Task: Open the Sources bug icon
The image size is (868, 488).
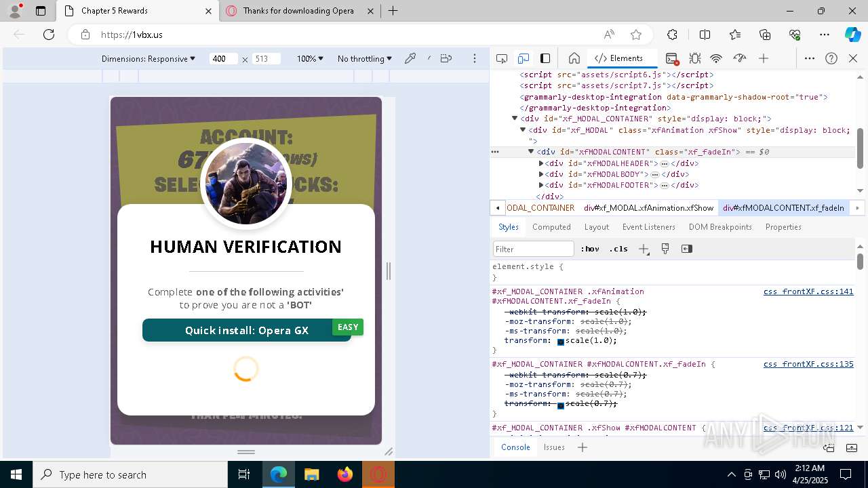Action: 694,58
